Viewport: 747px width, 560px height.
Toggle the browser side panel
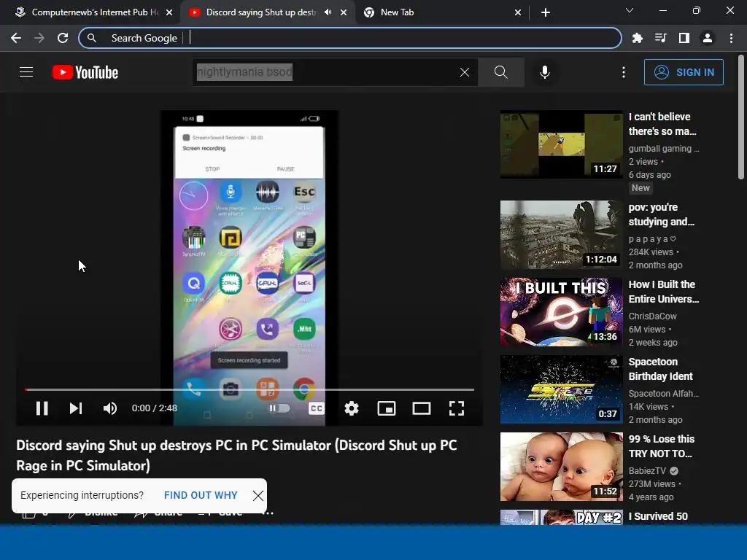(x=684, y=38)
